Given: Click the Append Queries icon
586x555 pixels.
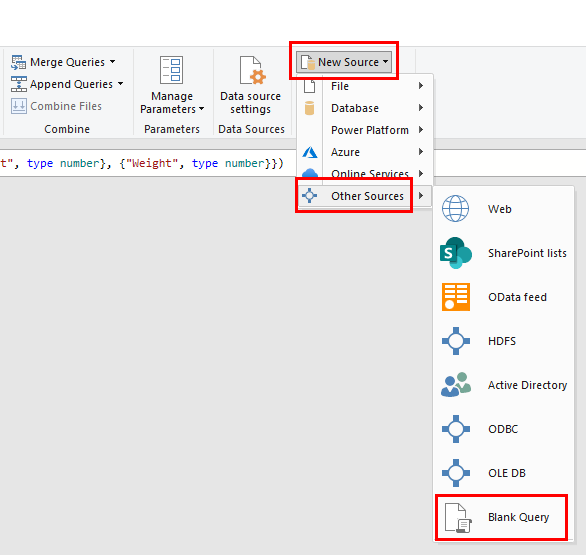Looking at the screenshot, I should [x=18, y=84].
